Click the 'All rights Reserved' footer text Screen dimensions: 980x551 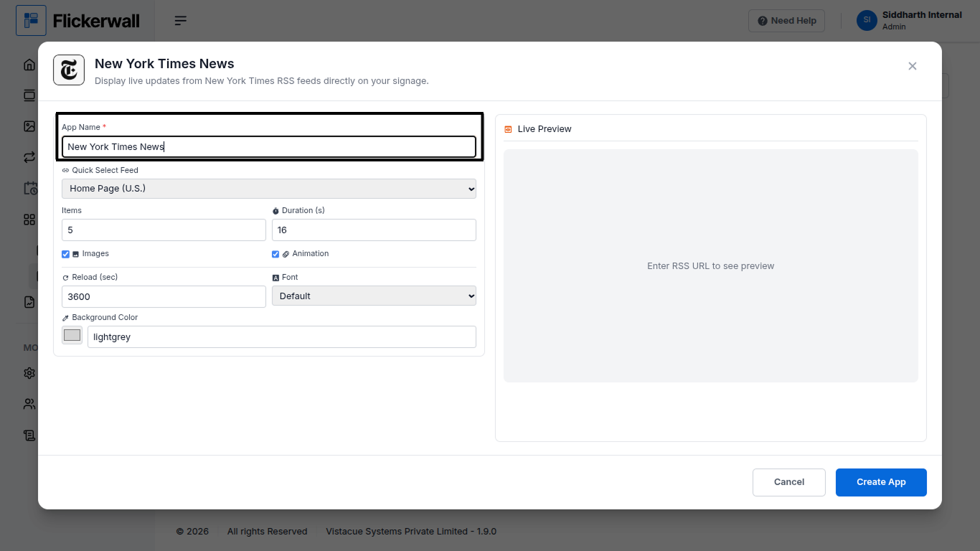pos(267,532)
